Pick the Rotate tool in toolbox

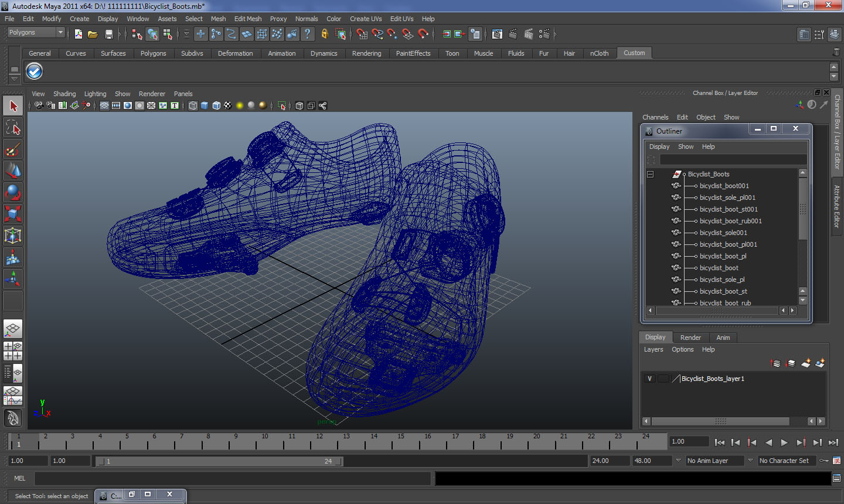point(13,192)
